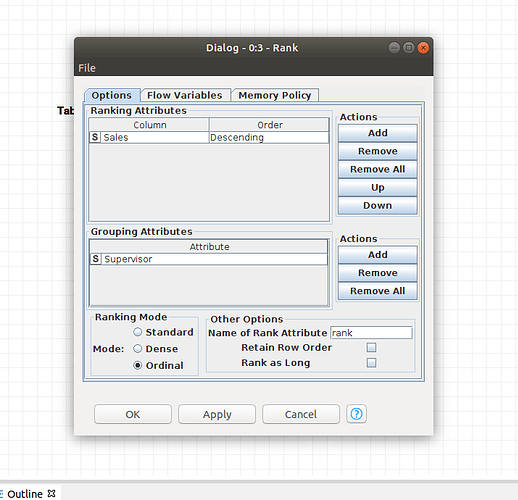Add a ranking attribute
518x500 pixels.
point(378,133)
